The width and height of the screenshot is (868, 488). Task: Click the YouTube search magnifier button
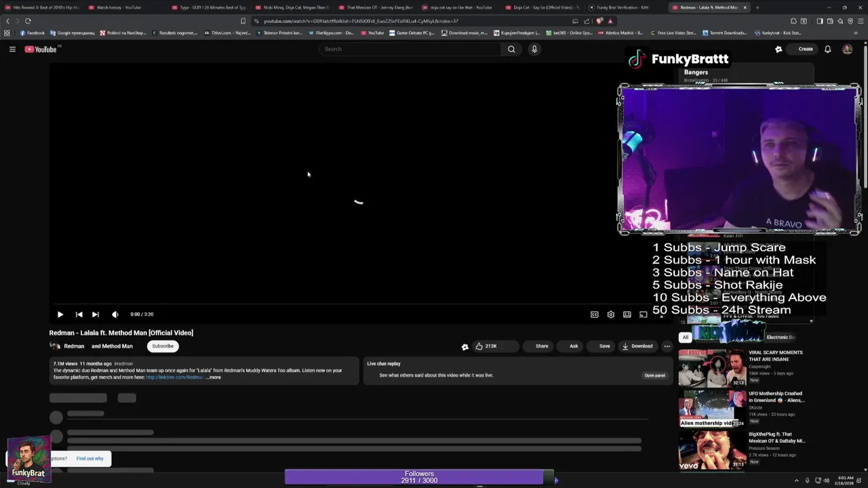(511, 49)
